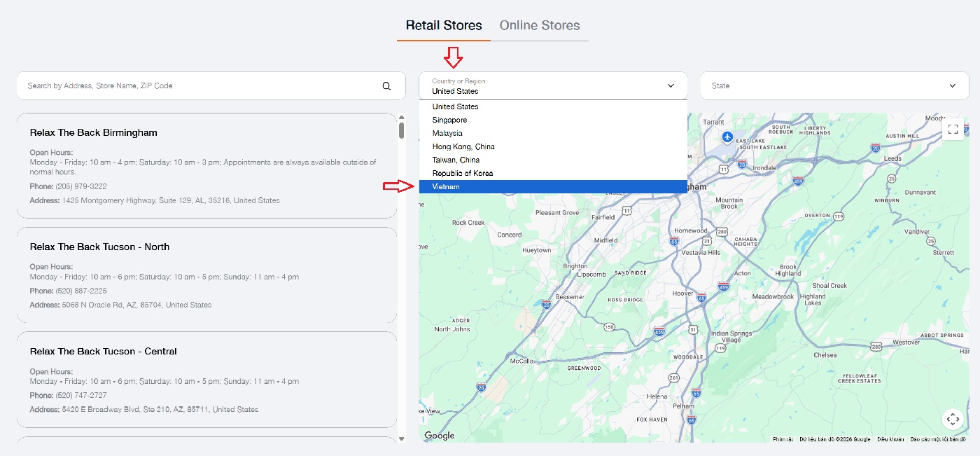Click the Vestavia Hills label on the map
The image size is (980, 456).
701,252
